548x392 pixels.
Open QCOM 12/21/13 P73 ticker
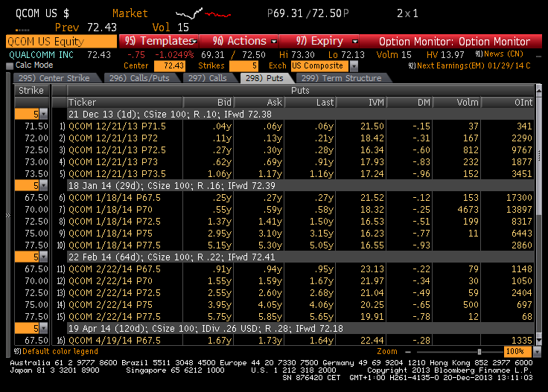[113, 162]
